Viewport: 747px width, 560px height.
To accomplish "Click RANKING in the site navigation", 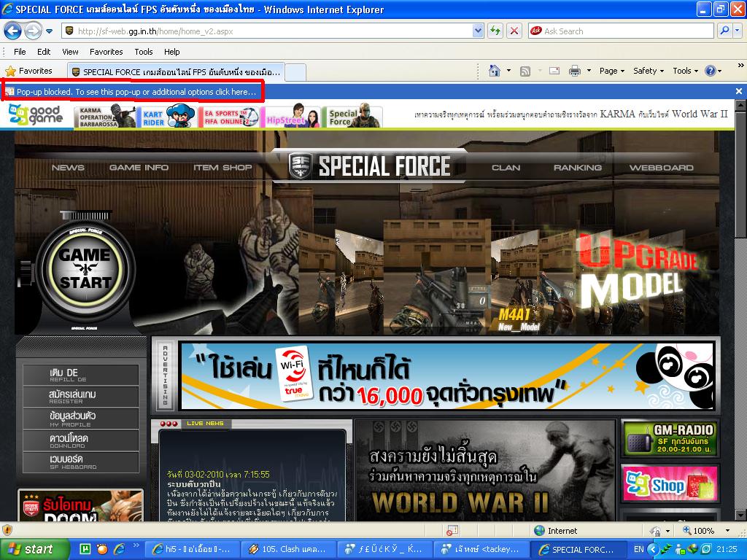I will (x=578, y=168).
